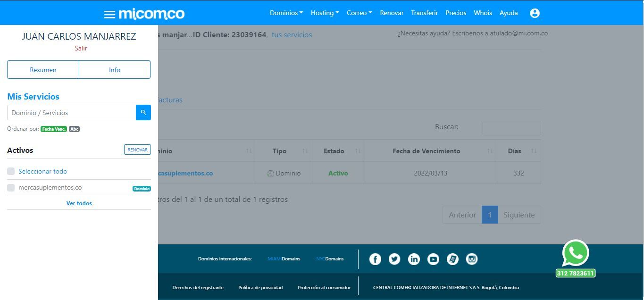The height and width of the screenshot is (300, 644).
Task: Open Derechos del registrante footer link
Action: 198,287
